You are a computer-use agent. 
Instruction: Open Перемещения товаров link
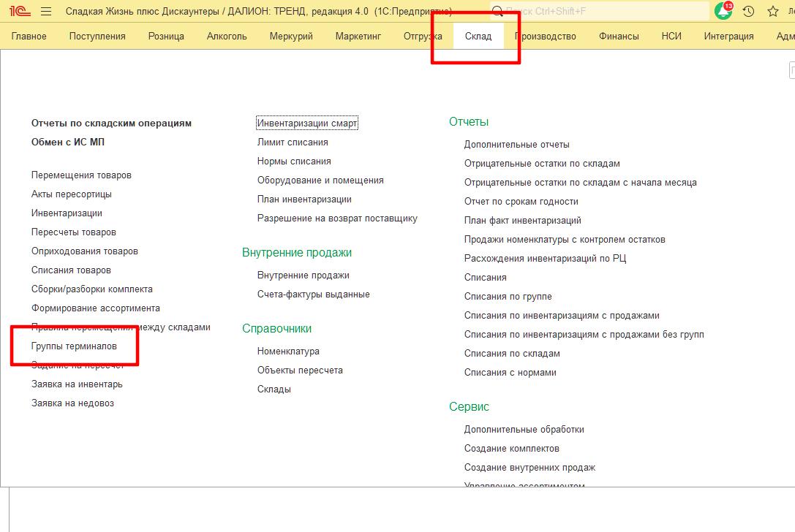81,175
